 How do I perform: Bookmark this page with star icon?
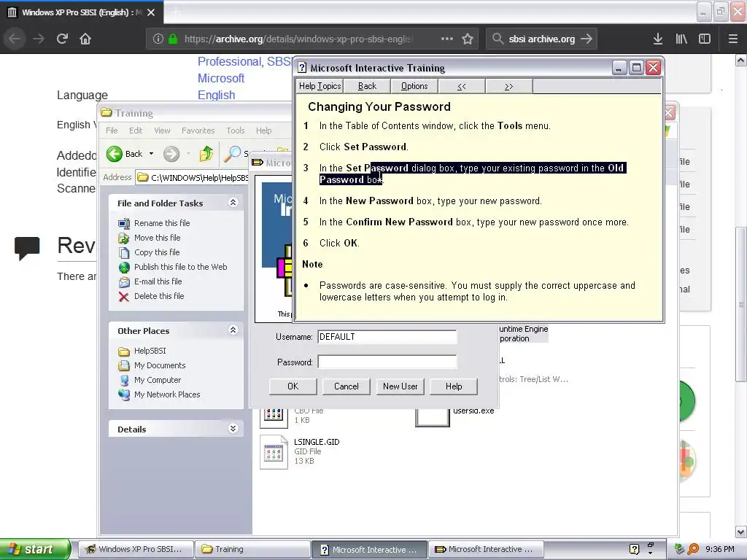pyautogui.click(x=468, y=39)
